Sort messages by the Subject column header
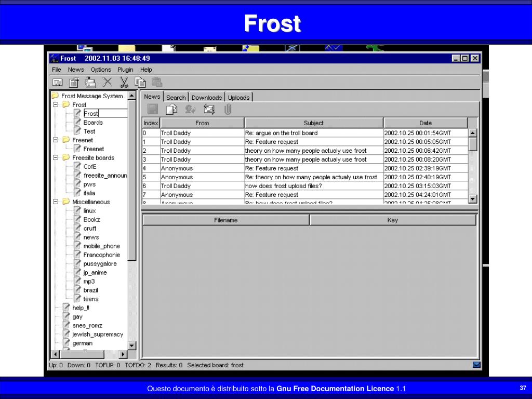 tap(313, 123)
